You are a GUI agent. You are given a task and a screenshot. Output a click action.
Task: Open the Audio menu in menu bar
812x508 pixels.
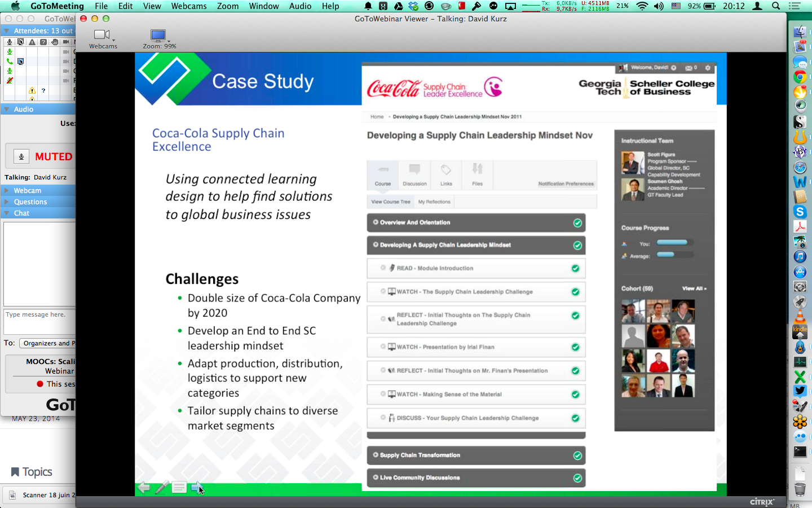coord(300,6)
